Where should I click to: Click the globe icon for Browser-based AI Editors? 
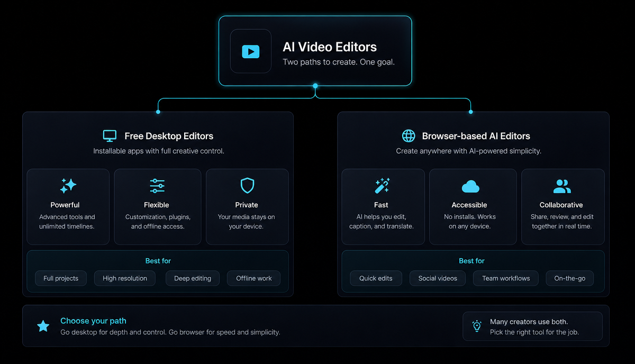[x=409, y=136]
